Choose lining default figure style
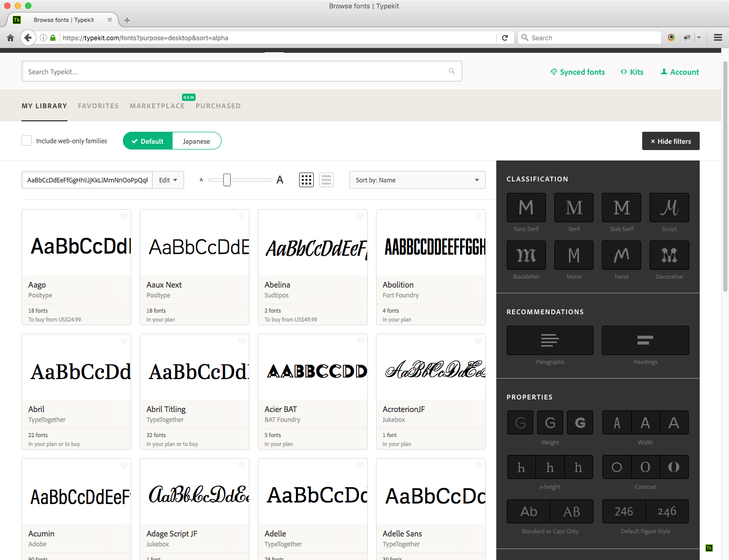This screenshot has height=560, width=729. (x=624, y=511)
